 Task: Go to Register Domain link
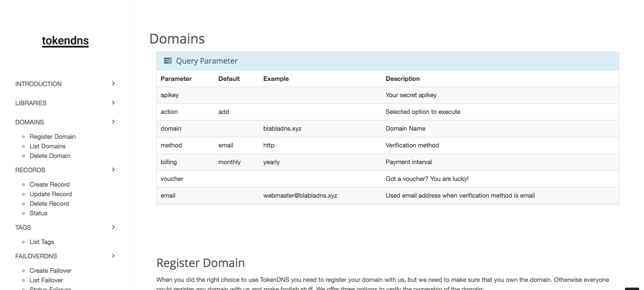[53, 136]
